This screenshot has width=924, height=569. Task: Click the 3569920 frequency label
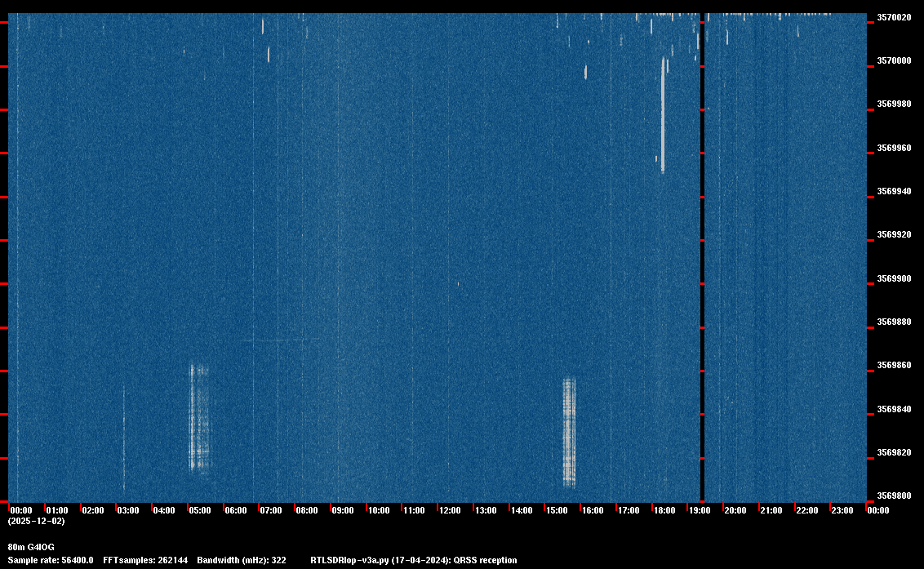894,234
